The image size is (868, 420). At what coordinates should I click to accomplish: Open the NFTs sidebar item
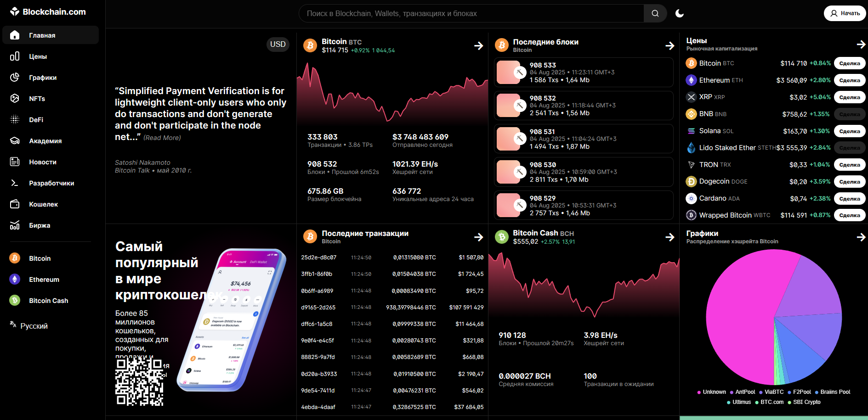coord(51,99)
